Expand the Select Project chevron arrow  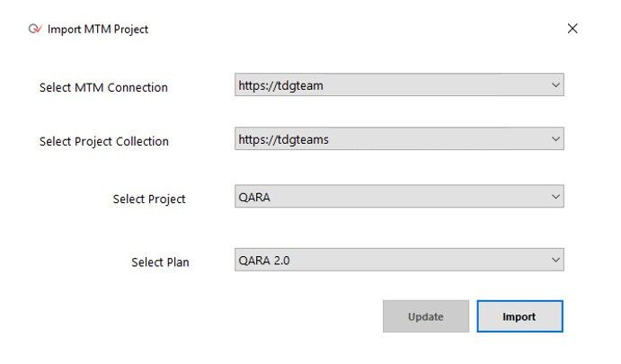point(555,197)
